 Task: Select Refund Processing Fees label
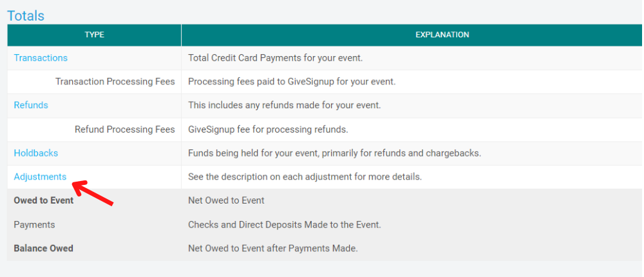(125, 129)
